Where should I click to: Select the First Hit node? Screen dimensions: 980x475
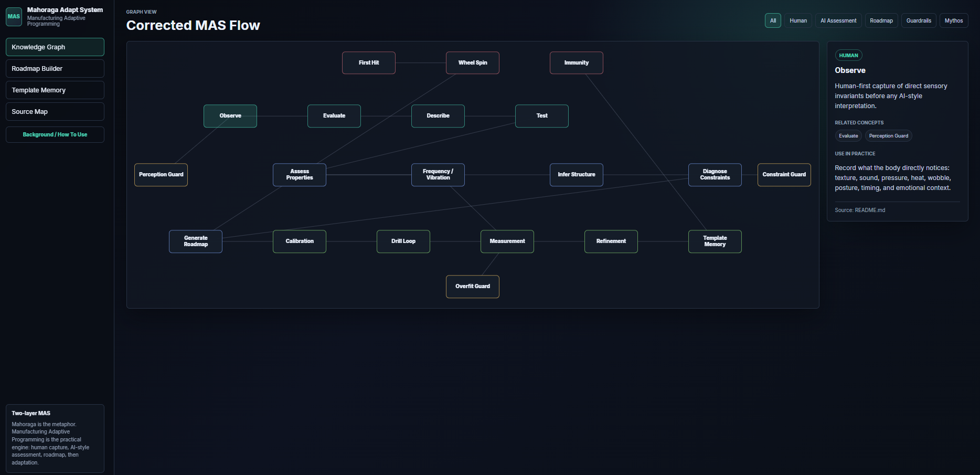pos(369,62)
